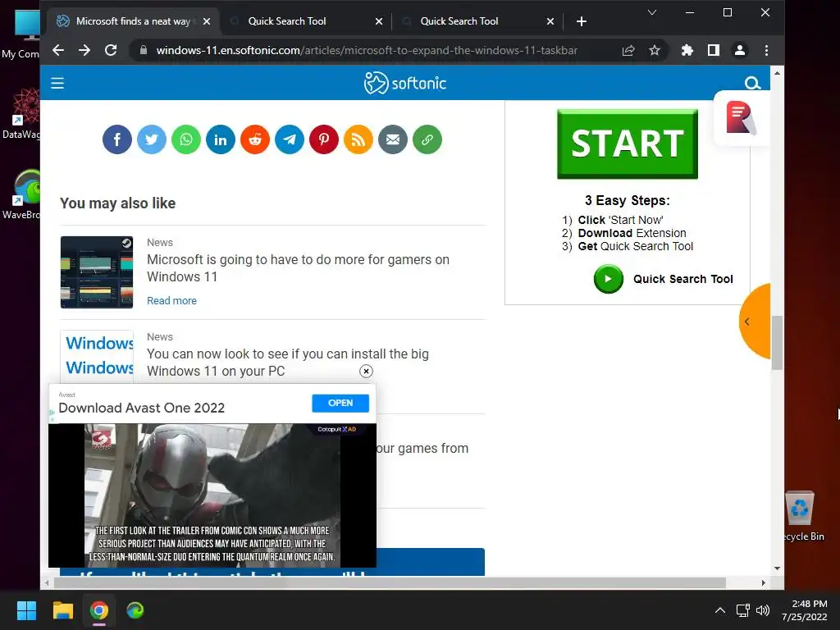Open network icon in system tray
Image resolution: width=840 pixels, height=630 pixels.
742,610
